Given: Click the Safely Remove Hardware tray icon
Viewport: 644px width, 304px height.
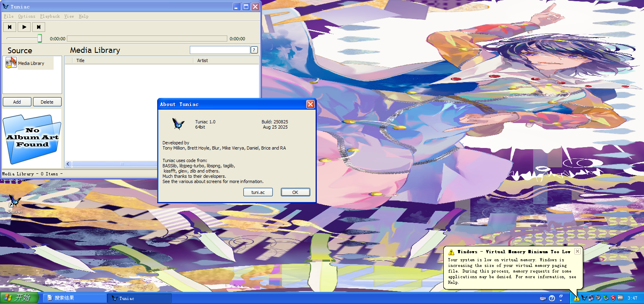Looking at the screenshot, I should tap(606, 298).
